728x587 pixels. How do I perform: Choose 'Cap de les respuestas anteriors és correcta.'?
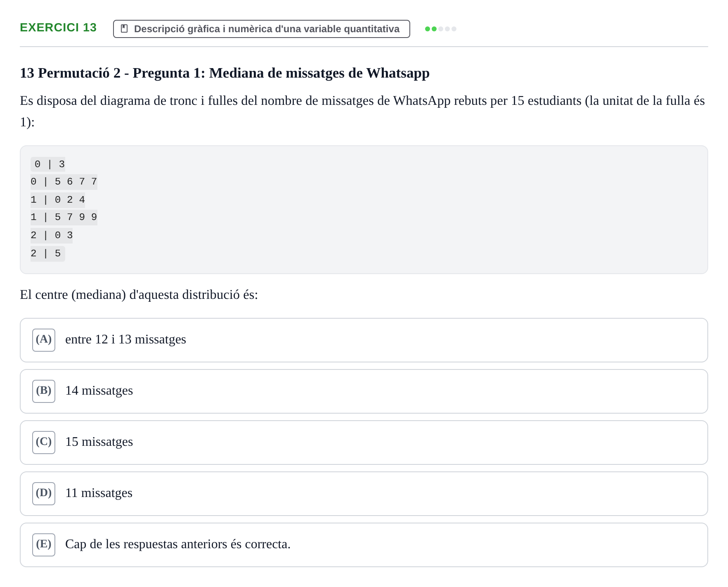coord(364,545)
